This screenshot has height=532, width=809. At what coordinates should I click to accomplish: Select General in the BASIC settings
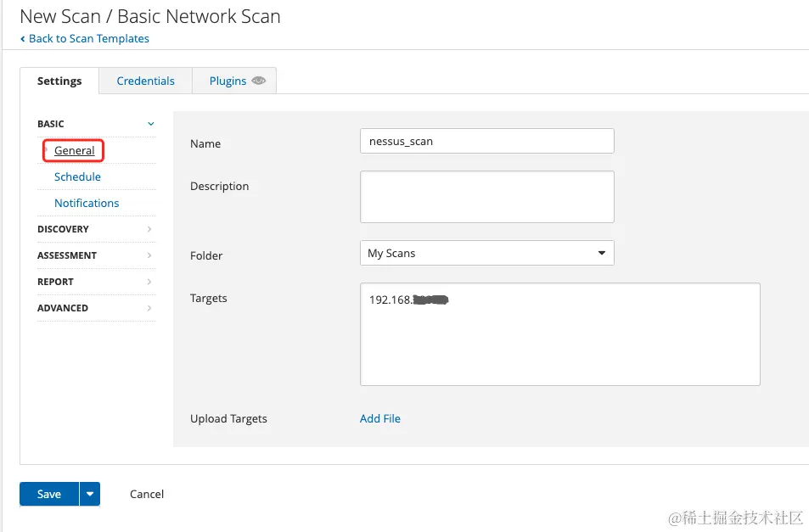75,150
